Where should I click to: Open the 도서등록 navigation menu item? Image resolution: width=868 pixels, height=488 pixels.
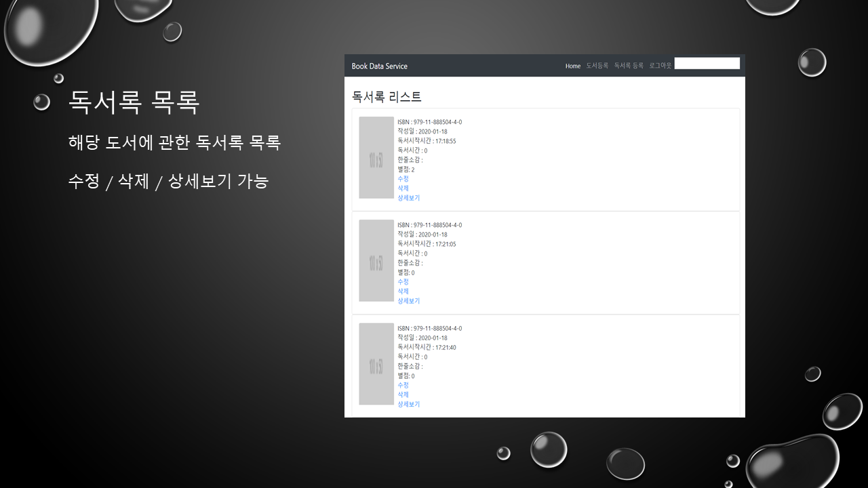pyautogui.click(x=597, y=66)
